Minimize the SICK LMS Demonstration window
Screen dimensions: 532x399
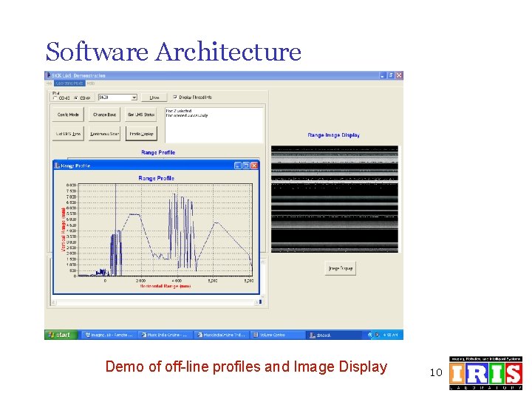pyautogui.click(x=383, y=75)
